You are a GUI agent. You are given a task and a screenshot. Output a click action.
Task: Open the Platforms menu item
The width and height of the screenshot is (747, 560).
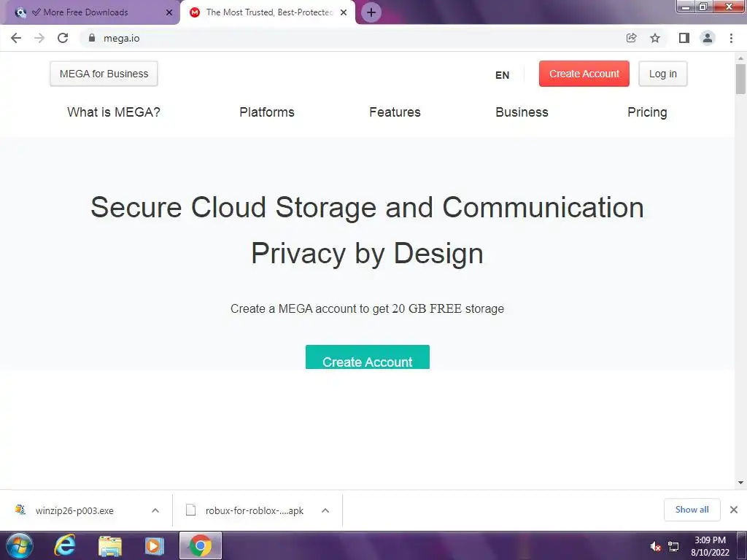click(267, 112)
